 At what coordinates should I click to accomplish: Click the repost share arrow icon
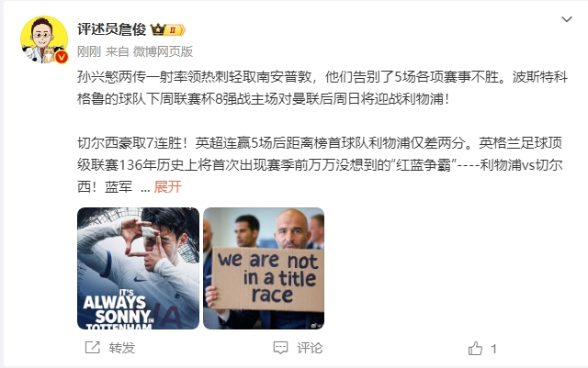pyautogui.click(x=92, y=348)
